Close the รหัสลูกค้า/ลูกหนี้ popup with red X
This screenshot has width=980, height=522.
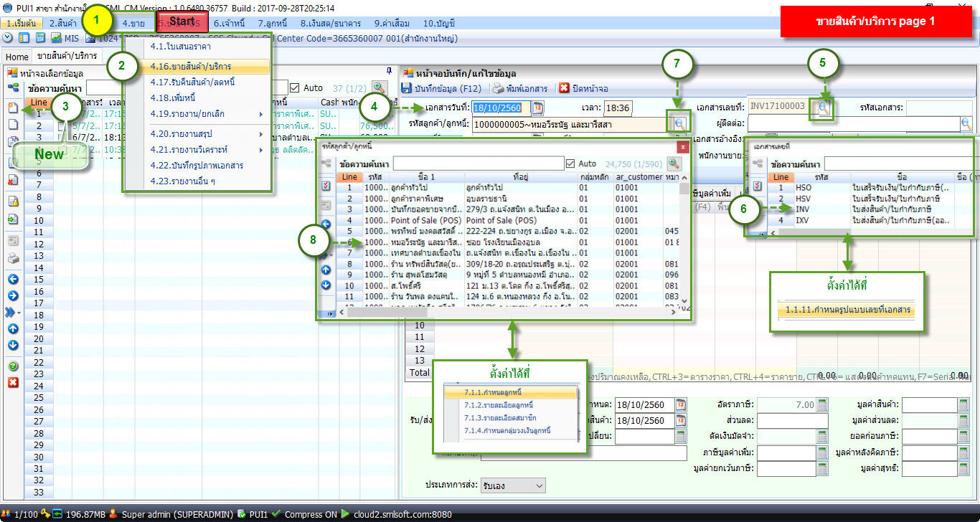point(683,146)
